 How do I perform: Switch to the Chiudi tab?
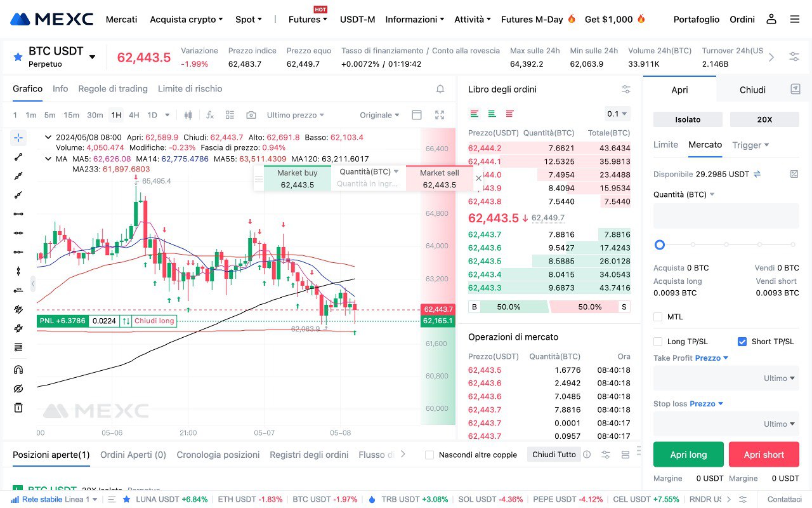tap(752, 90)
